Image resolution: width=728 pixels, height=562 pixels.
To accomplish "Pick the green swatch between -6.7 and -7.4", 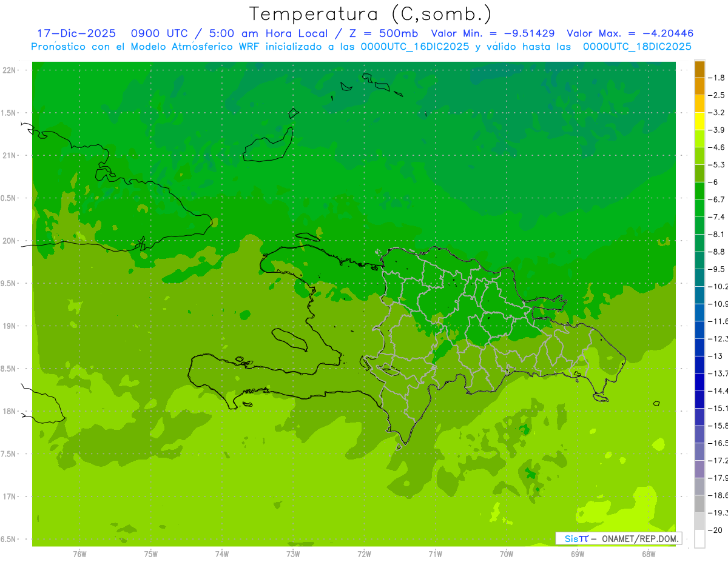I will point(699,208).
